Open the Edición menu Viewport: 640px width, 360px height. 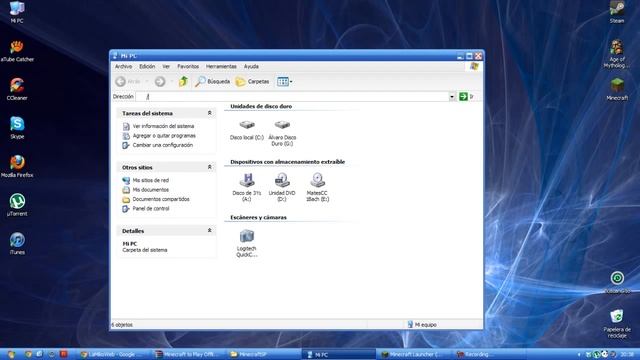coord(147,66)
